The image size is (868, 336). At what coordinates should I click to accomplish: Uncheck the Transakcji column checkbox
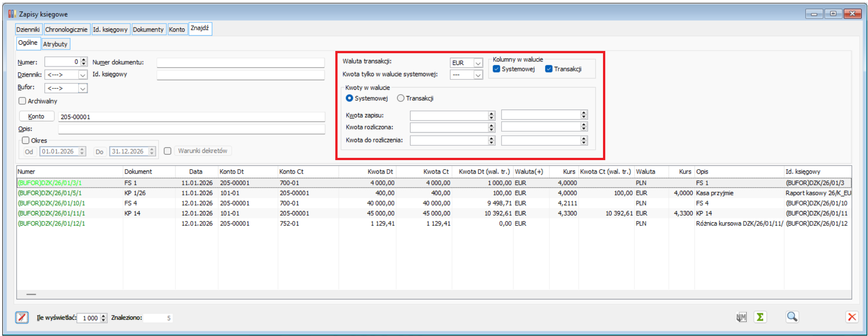548,69
